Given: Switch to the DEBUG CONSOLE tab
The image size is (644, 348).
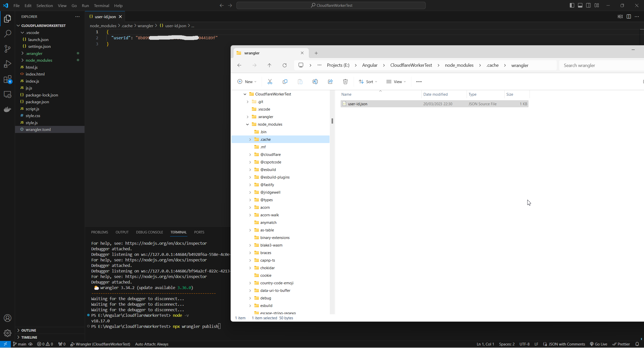Looking at the screenshot, I should point(149,232).
